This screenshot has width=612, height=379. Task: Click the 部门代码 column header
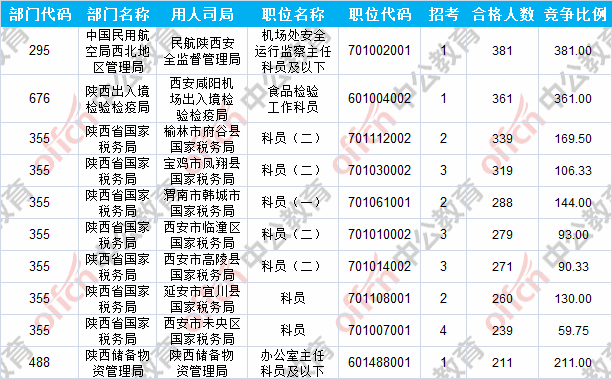(x=39, y=14)
